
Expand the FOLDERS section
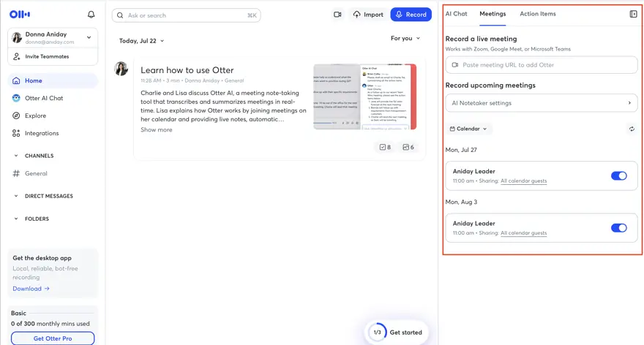pyautogui.click(x=16, y=219)
